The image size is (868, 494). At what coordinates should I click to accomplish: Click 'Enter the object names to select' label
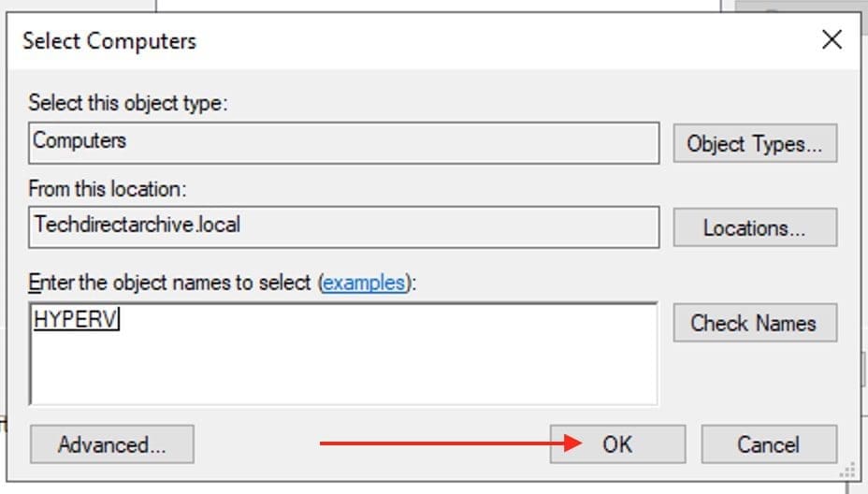point(172,283)
